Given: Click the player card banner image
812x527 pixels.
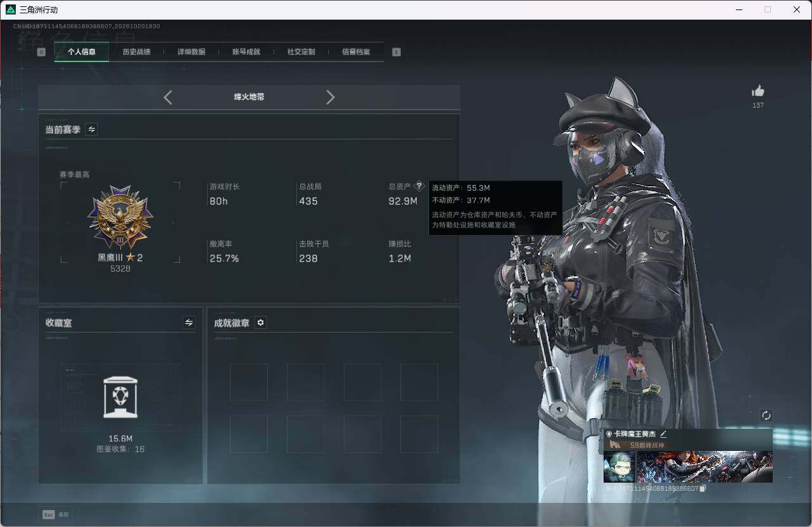Looking at the screenshot, I should tap(704, 467).
